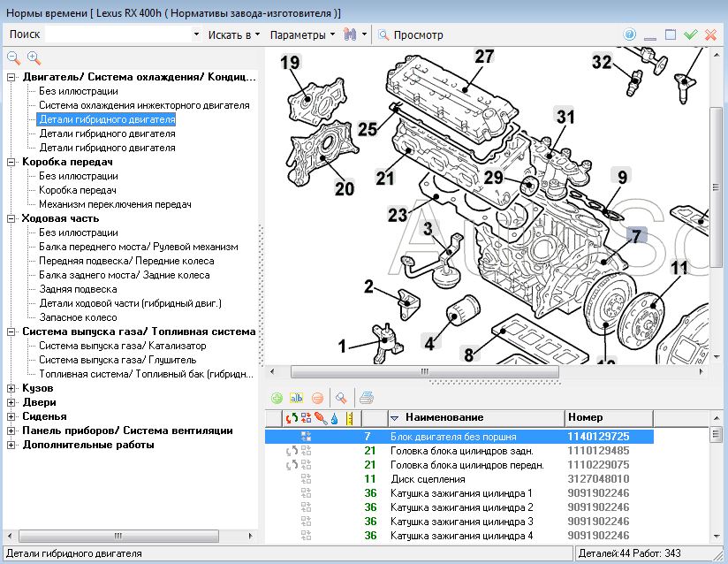This screenshot has width=728, height=564.
Task: Click the printer icon above parts list
Action: point(367,398)
